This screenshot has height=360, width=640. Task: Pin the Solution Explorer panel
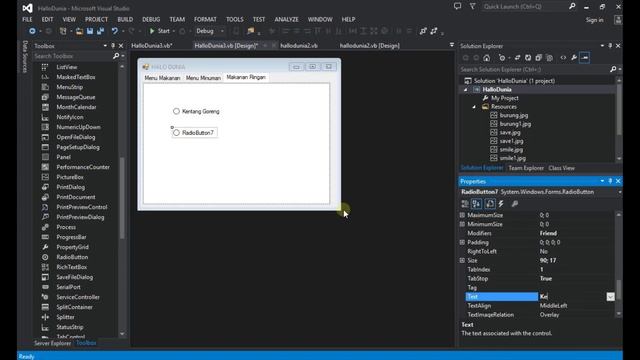[x=610, y=46]
